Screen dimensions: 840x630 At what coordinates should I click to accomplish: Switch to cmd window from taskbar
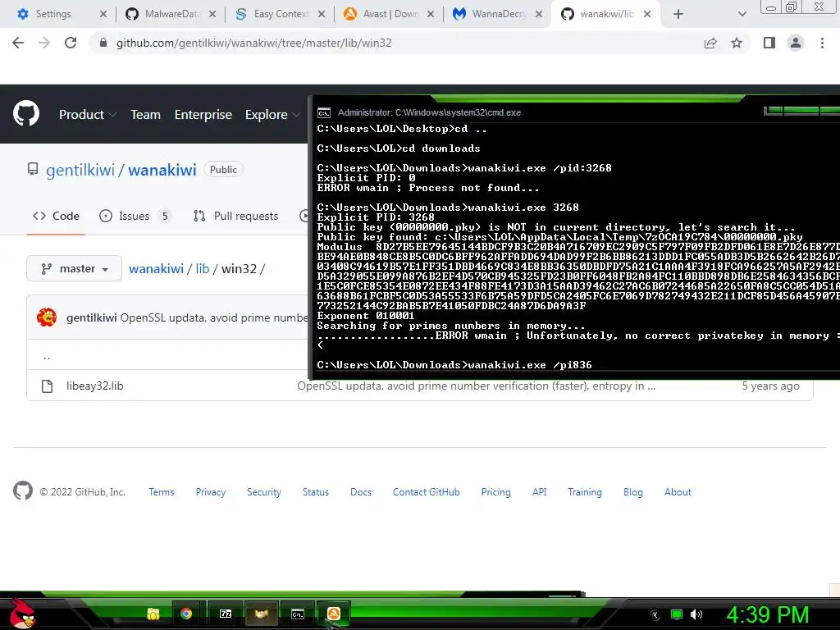[297, 614]
